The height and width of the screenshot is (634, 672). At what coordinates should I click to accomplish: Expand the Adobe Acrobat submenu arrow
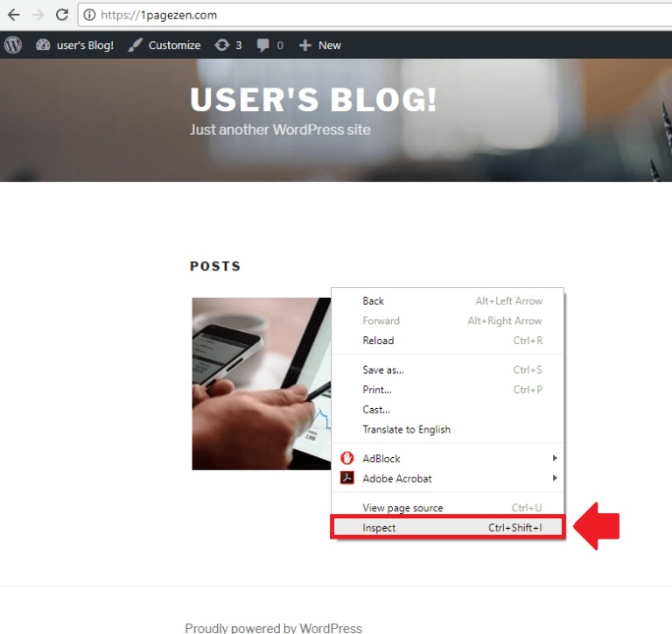(x=555, y=478)
